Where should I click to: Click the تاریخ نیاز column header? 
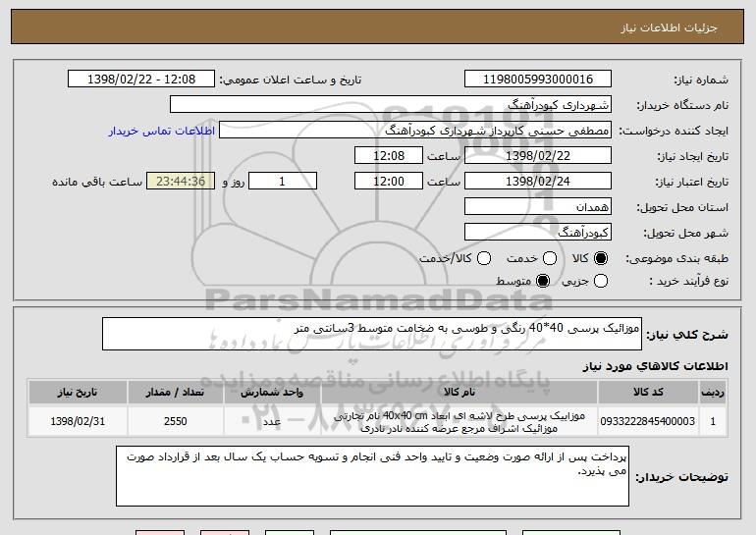point(78,393)
